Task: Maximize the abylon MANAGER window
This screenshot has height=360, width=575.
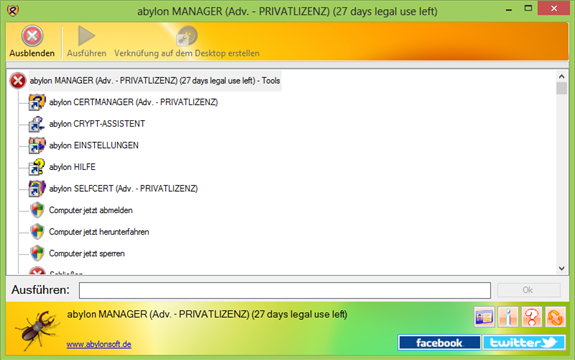Action: tap(528, 8)
